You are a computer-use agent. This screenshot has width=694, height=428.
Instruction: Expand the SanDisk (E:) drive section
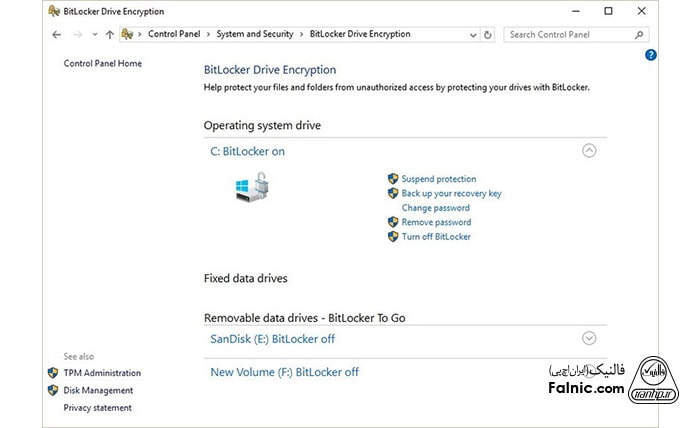point(589,338)
